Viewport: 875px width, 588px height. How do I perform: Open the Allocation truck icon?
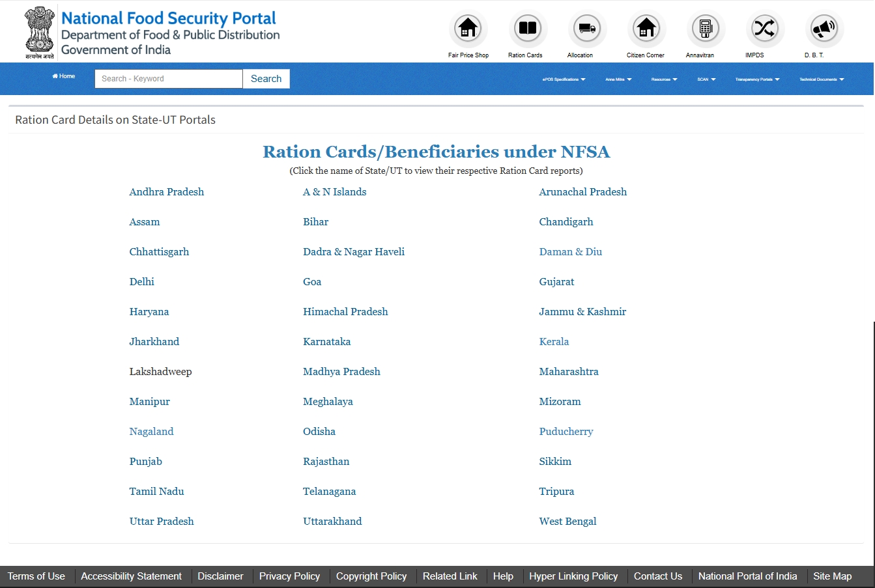[x=586, y=29]
